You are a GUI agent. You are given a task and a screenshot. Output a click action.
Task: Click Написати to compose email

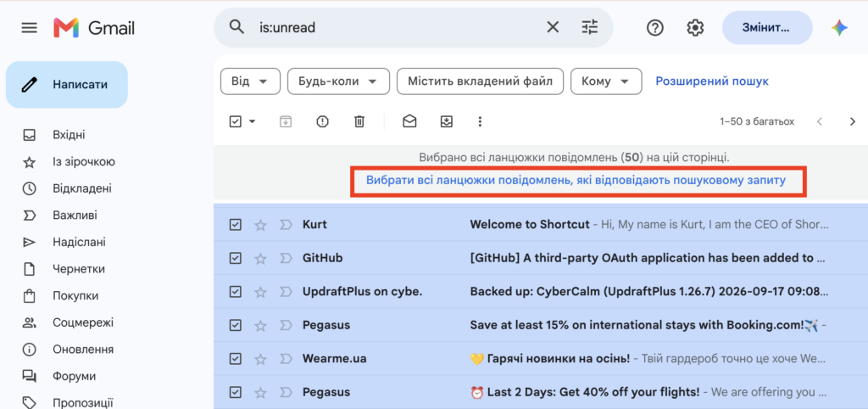[67, 85]
